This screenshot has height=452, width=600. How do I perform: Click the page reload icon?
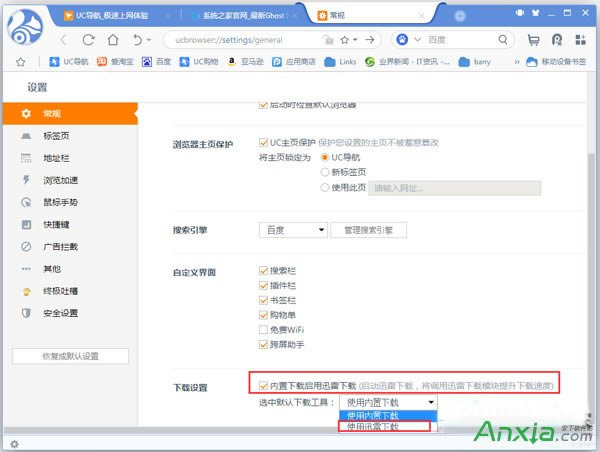point(88,40)
